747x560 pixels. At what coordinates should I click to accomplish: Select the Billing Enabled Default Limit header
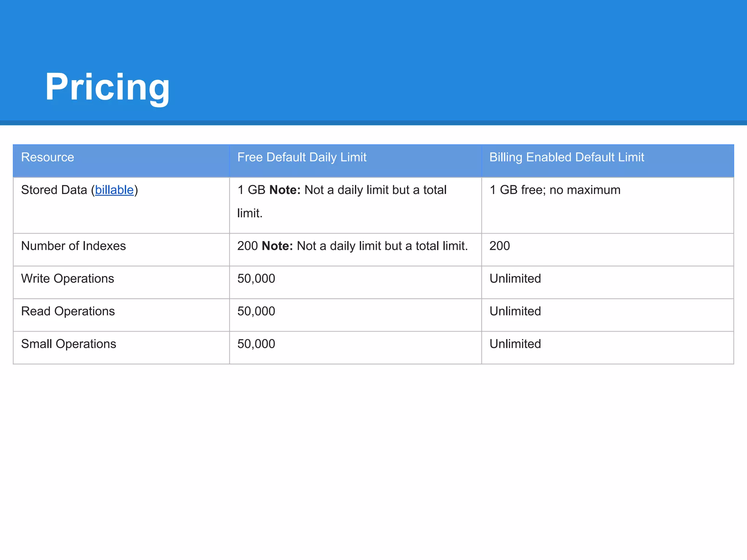(x=566, y=157)
